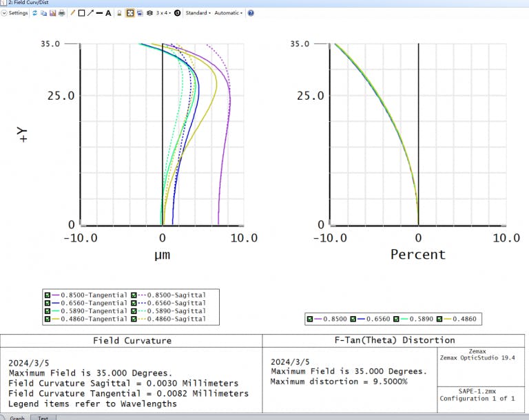Image resolution: width=529 pixels, height=420 pixels.
Task: Open the 3 x 4 layout dropdown
Action: point(163,13)
